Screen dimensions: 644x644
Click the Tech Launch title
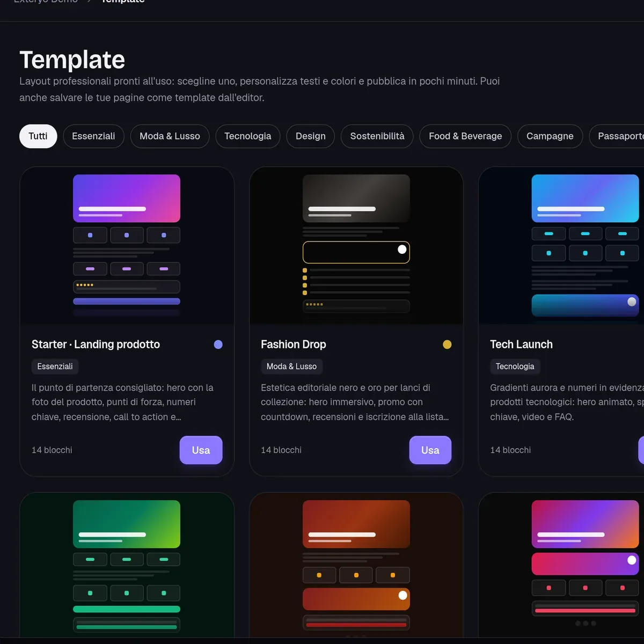[521, 345]
